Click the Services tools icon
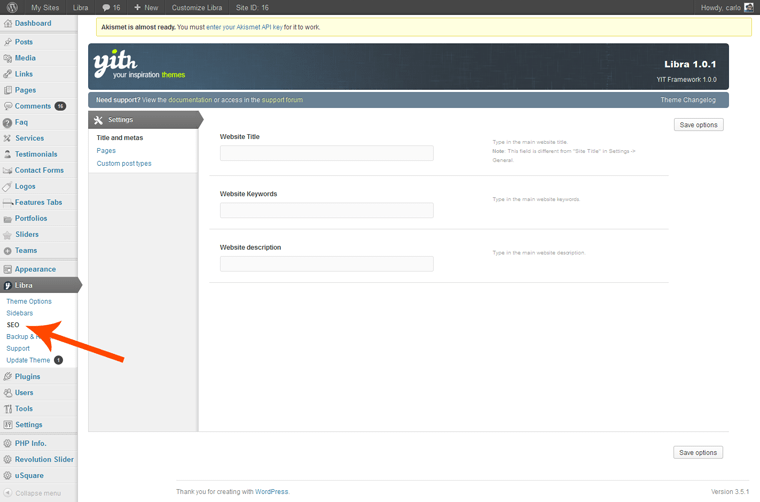This screenshot has height=502, width=760. [x=7, y=138]
